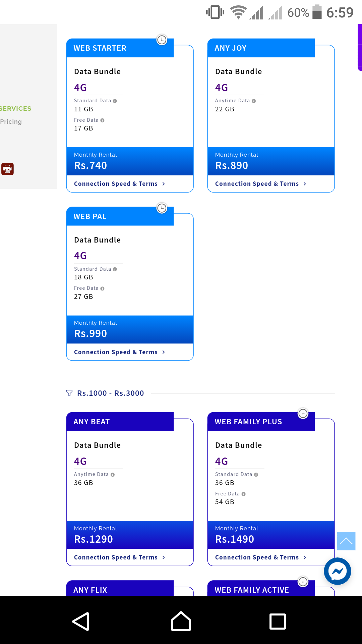
Task: Tap info icon beside Any Joy Anytime Data
Action: (254, 101)
